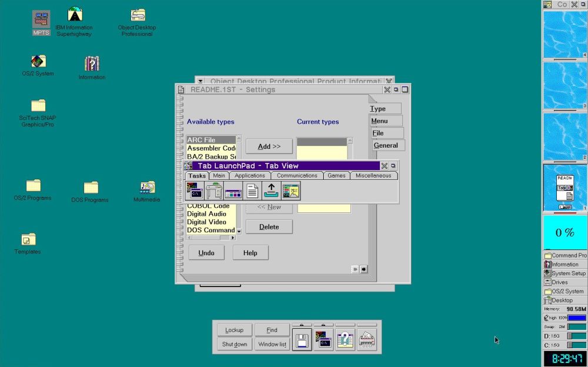Click the Lockup button
This screenshot has width=588, height=367.
pyautogui.click(x=235, y=330)
